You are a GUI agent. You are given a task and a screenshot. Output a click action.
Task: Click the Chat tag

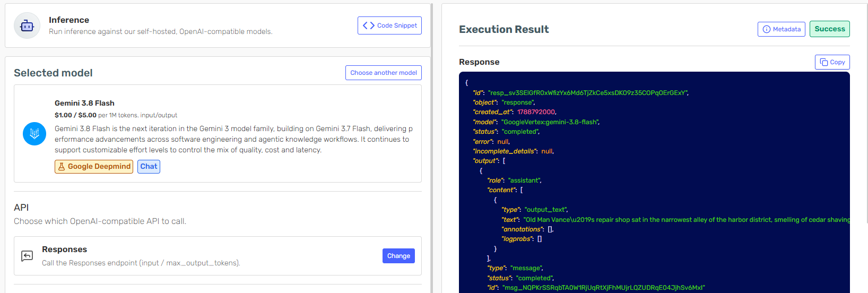[149, 167]
